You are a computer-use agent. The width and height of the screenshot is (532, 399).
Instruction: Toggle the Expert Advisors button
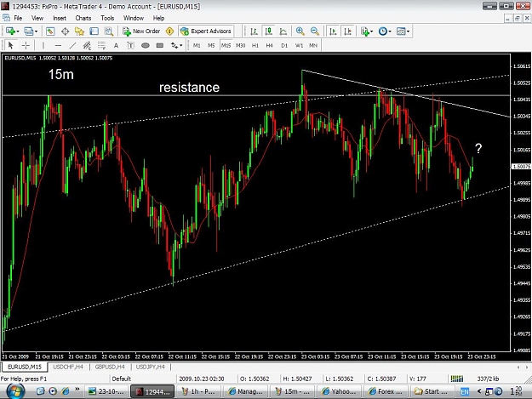click(x=206, y=31)
